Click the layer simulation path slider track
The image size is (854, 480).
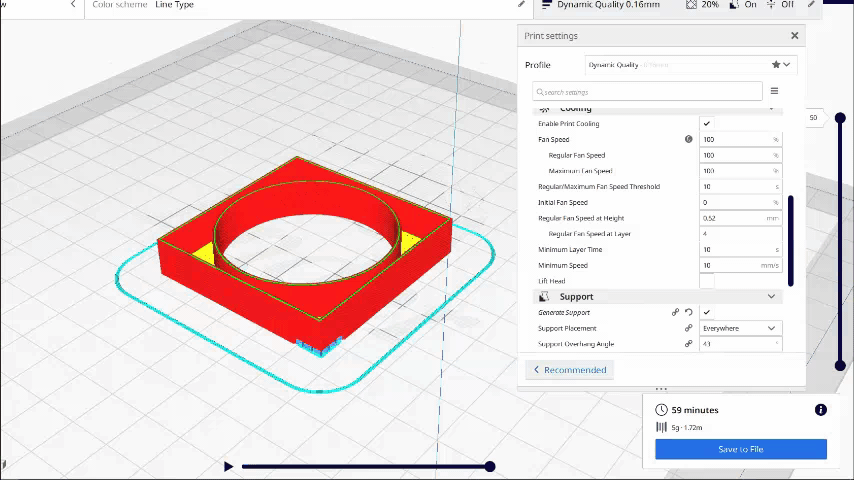coord(365,467)
